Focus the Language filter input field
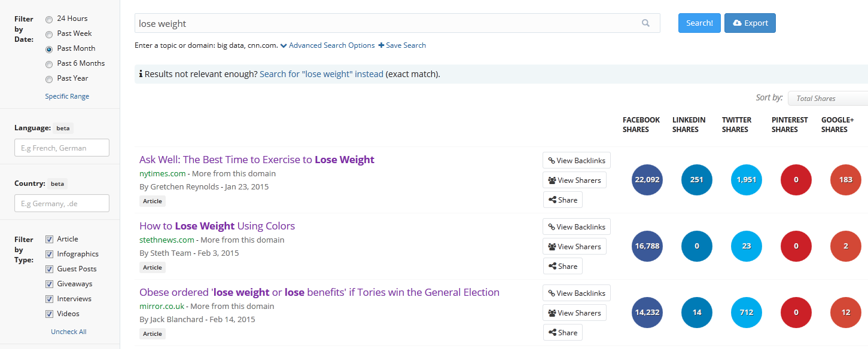 pos(62,148)
